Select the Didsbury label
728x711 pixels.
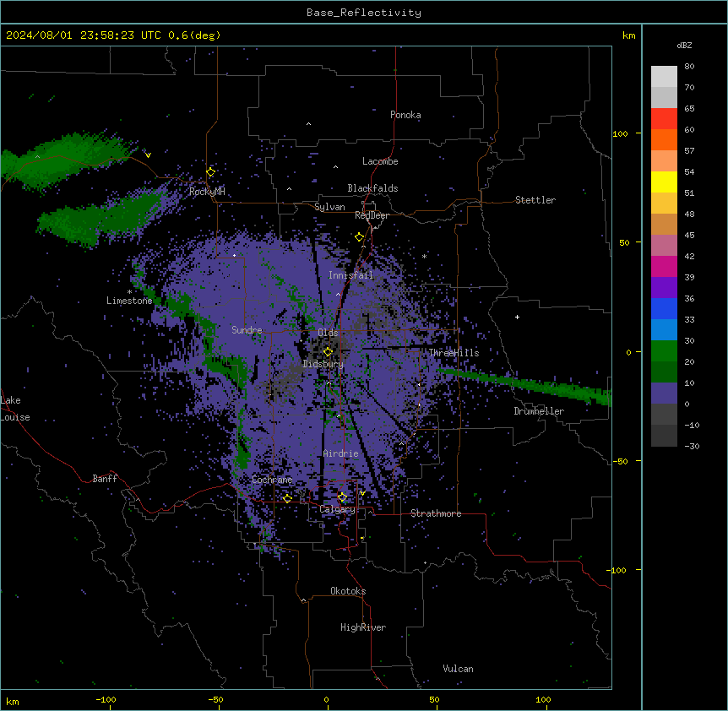(x=323, y=364)
